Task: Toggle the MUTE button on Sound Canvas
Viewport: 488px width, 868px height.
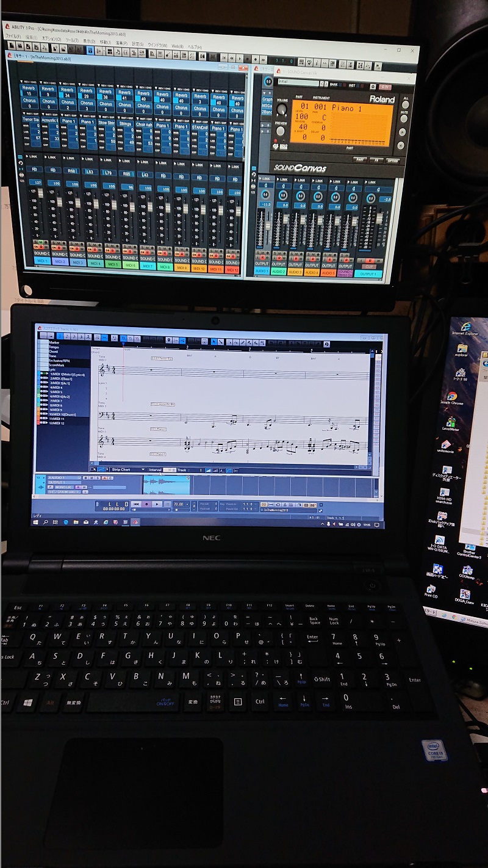Action: (x=404, y=118)
